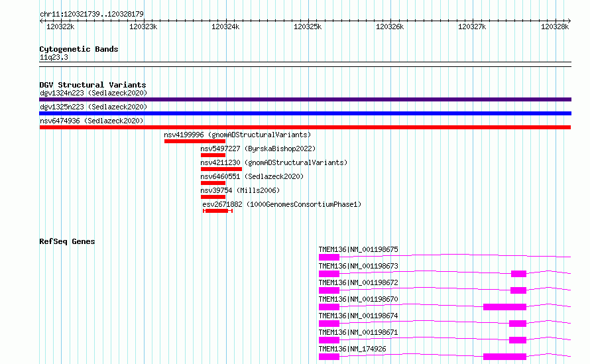Select the first exon of NM_001198670
The width and height of the screenshot is (590, 364).
click(x=329, y=307)
